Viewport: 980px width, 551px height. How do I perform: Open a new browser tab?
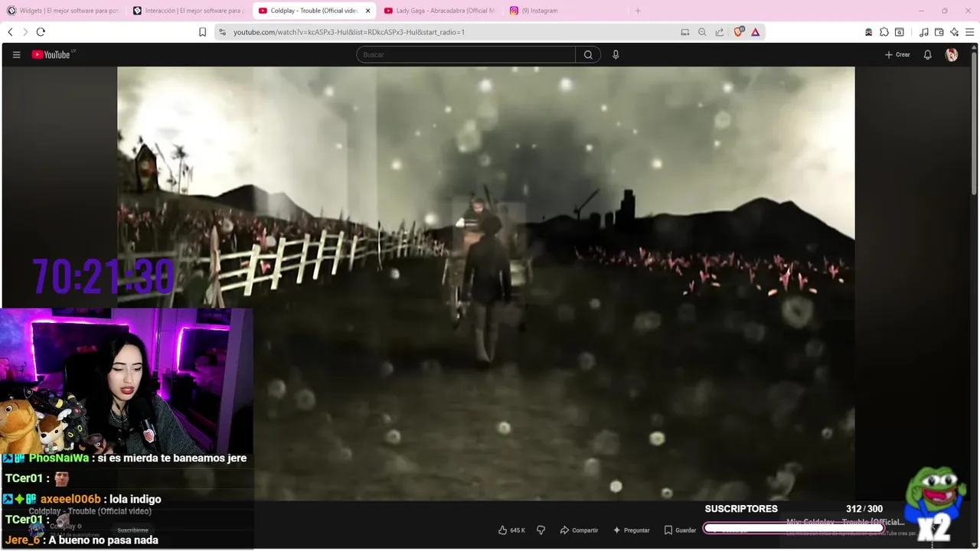638,11
